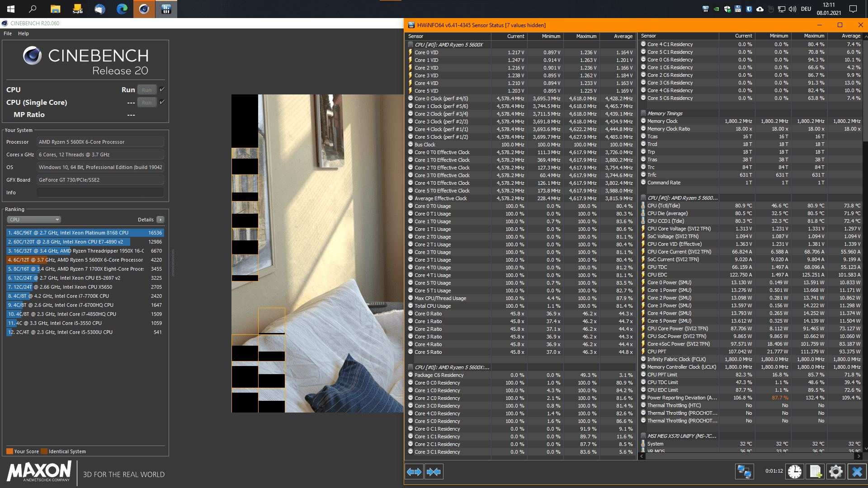Toggle the CPU (Single Core) test checkbox
The image size is (868, 488).
162,102
